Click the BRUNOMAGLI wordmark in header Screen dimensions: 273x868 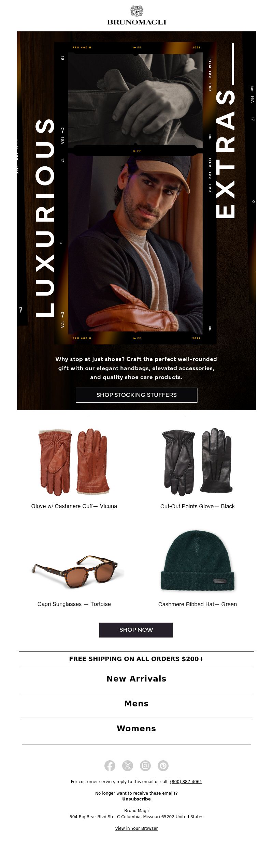pyautogui.click(x=136, y=22)
